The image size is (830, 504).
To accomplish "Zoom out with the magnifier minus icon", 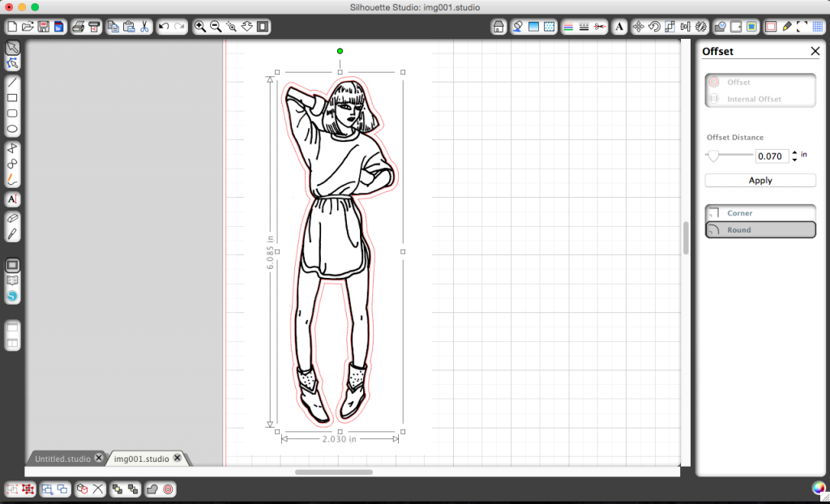I will (216, 27).
